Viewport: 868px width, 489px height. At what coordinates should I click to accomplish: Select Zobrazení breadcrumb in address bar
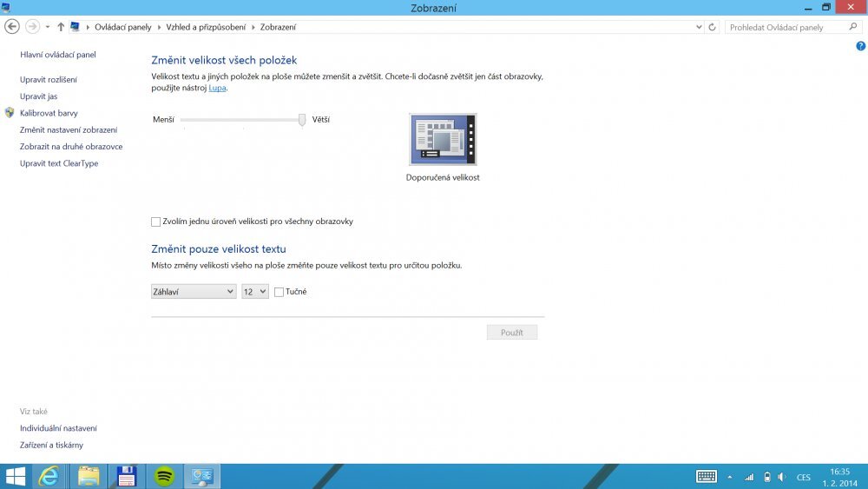tap(278, 27)
